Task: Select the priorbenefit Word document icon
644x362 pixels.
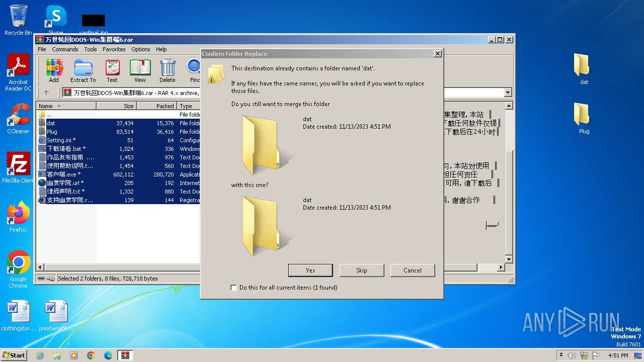Action: 55,316
